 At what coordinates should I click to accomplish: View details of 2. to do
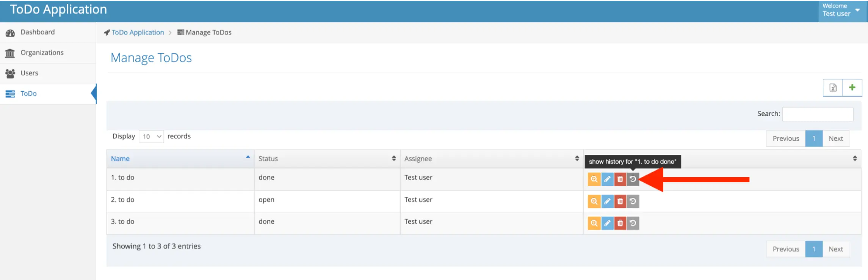coord(594,201)
